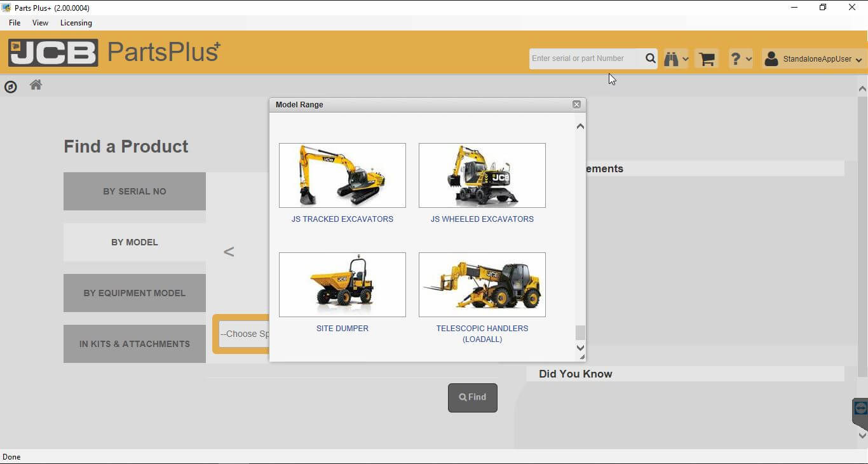Open the shopping cart icon
The width and height of the screenshot is (868, 464).
[707, 59]
